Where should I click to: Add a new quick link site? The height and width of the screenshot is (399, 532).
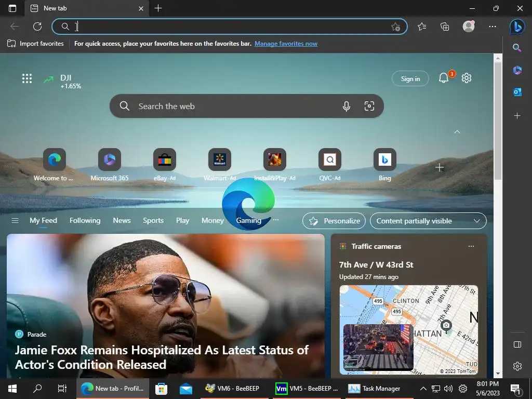coord(440,168)
